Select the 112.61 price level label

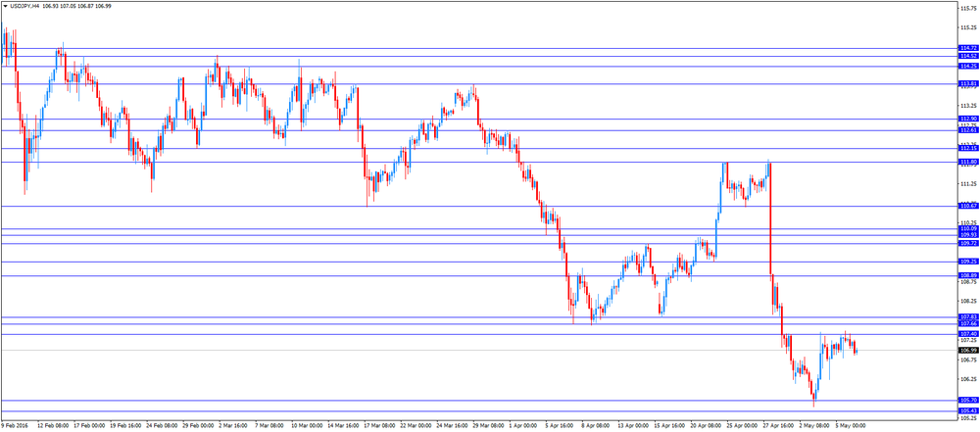point(968,130)
